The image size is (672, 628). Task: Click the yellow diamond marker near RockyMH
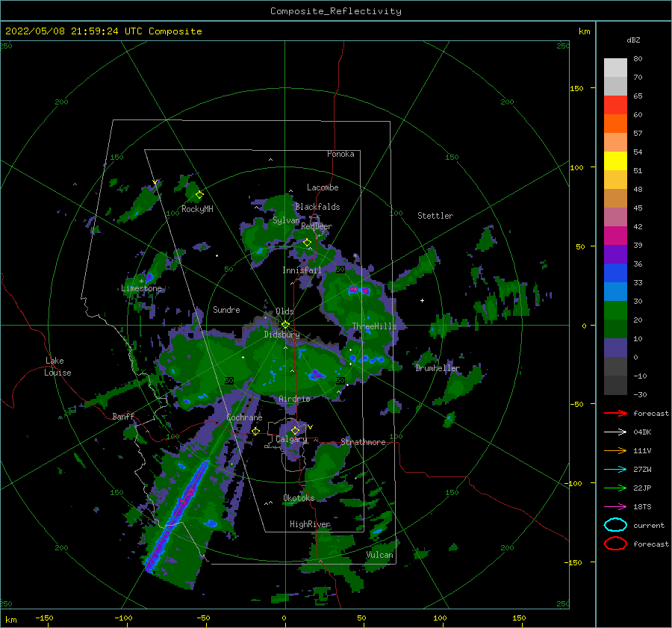(199, 195)
